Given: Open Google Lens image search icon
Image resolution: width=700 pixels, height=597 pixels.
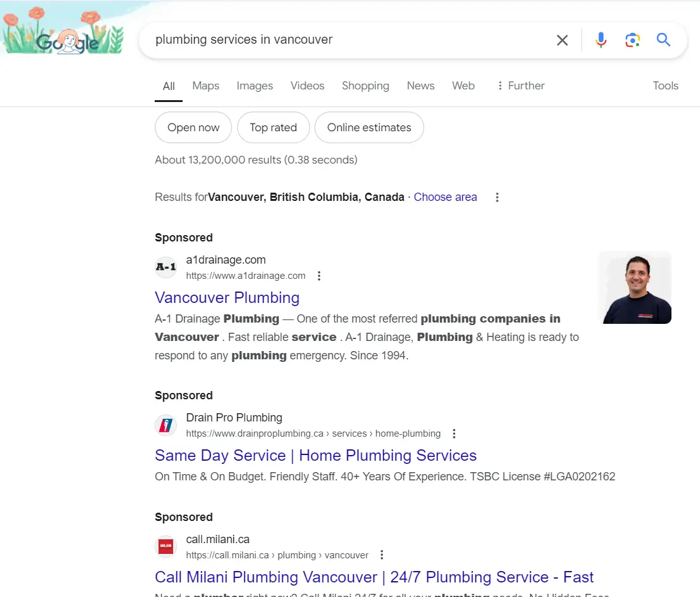Looking at the screenshot, I should pos(632,40).
